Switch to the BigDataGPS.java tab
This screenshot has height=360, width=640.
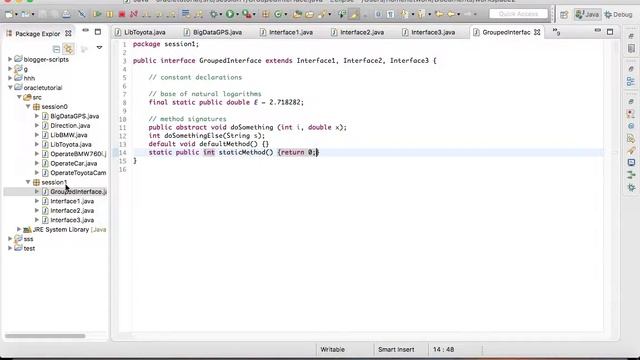[x=213, y=32]
